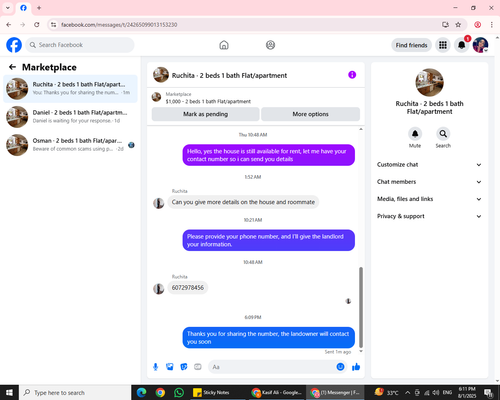Viewport: 500px width, 400px height.
Task: Open the Ruchita conversation in list
Action: click(x=70, y=89)
